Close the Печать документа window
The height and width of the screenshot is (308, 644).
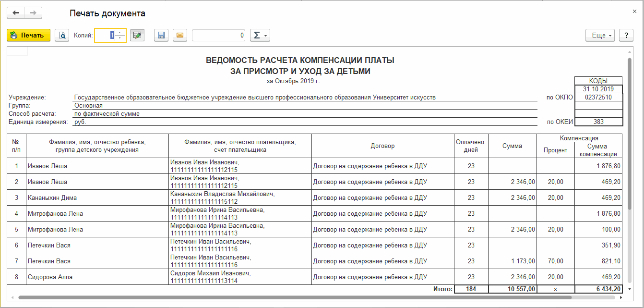pos(634,11)
